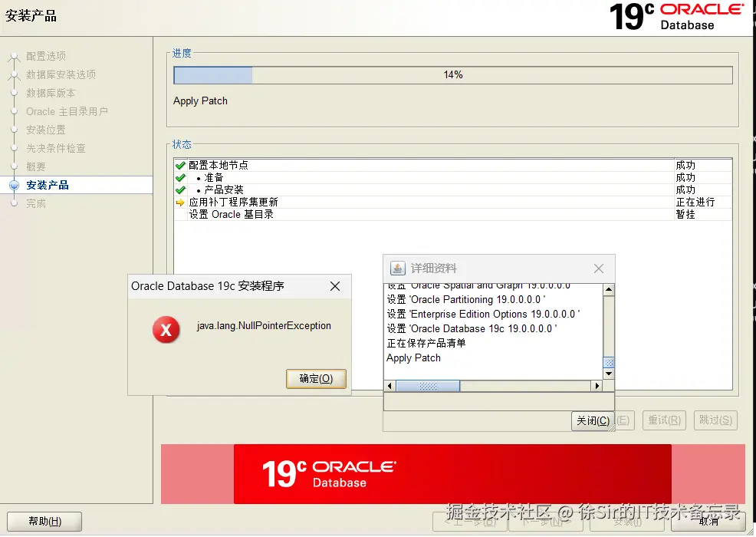The image size is (756, 537).
Task: Select the 正在保存产品清单 log line
Action: (426, 343)
